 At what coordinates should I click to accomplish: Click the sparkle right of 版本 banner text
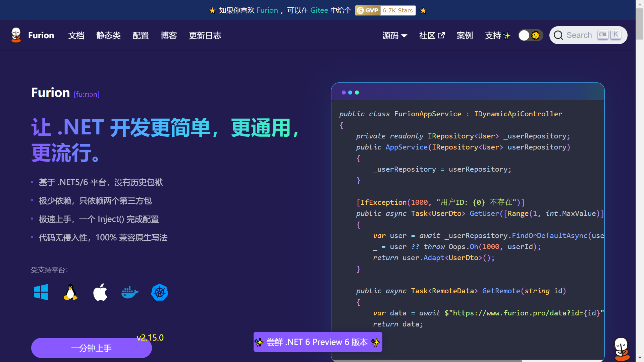pyautogui.click(x=376, y=342)
